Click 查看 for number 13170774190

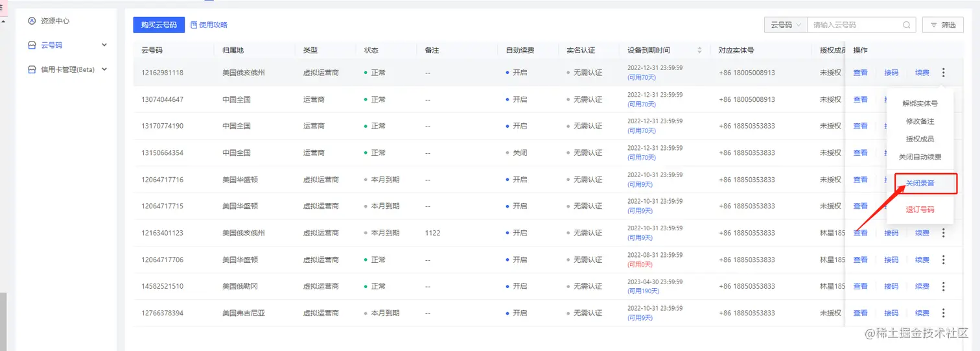(x=860, y=126)
